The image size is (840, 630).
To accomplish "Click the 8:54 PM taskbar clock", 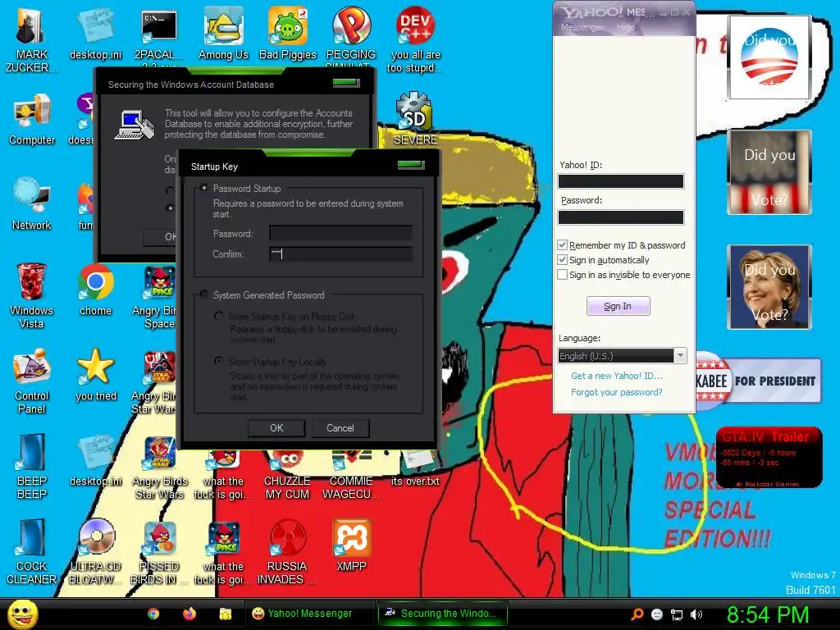I will point(767,614).
